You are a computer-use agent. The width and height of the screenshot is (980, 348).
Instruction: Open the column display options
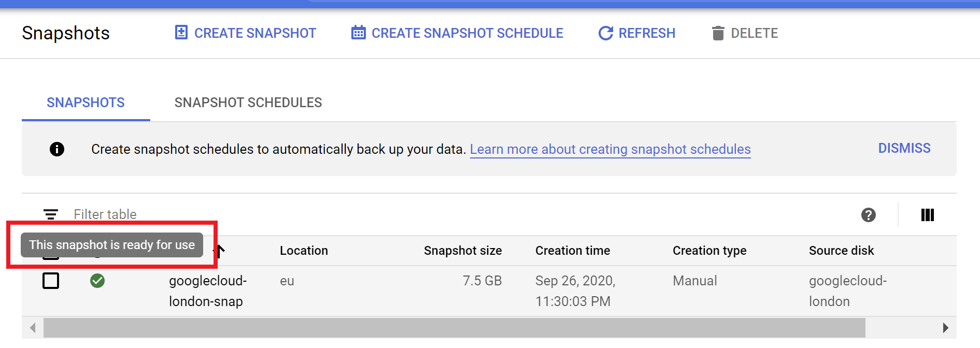pos(927,215)
